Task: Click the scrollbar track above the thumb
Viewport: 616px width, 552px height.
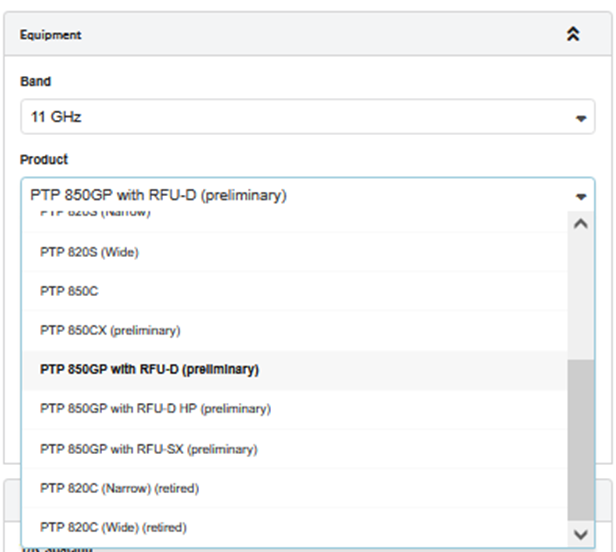Action: pos(580,300)
